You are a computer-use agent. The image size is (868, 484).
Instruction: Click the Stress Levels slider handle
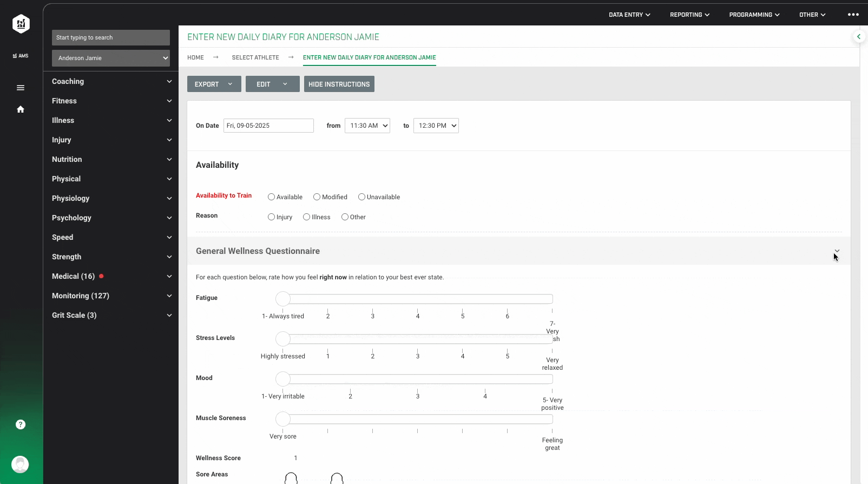(283, 339)
